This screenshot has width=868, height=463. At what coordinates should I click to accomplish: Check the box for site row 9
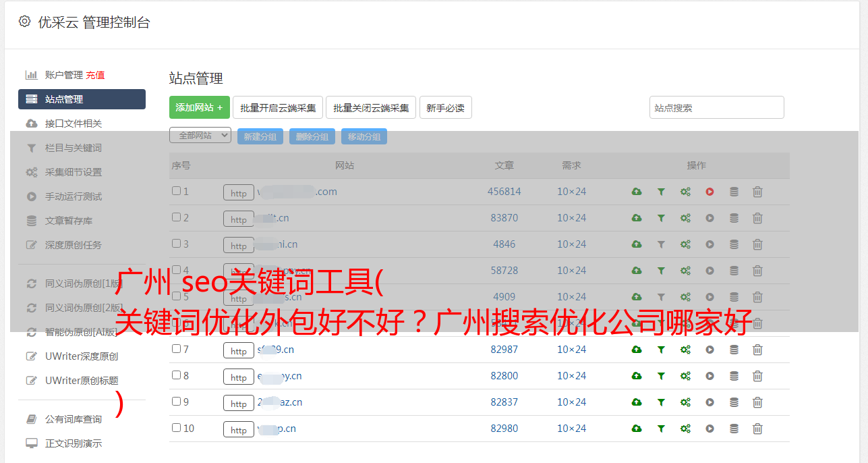(176, 402)
